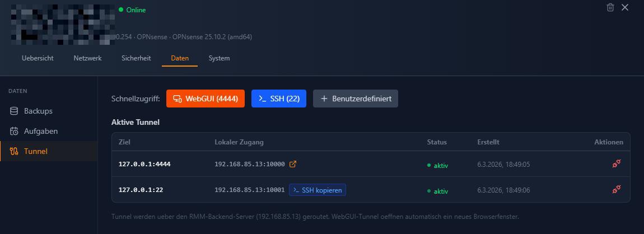Click the Aktionen column header
Screen dimensions: 644x234
click(609, 142)
